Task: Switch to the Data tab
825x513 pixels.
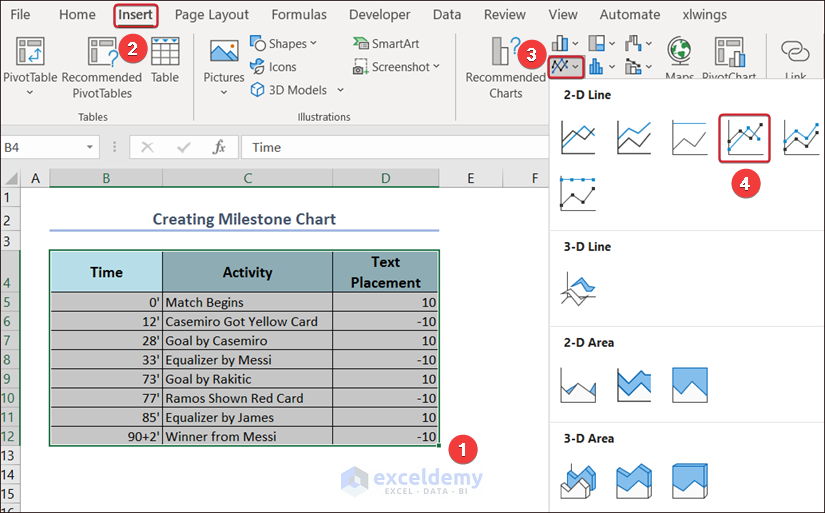Action: (447, 15)
